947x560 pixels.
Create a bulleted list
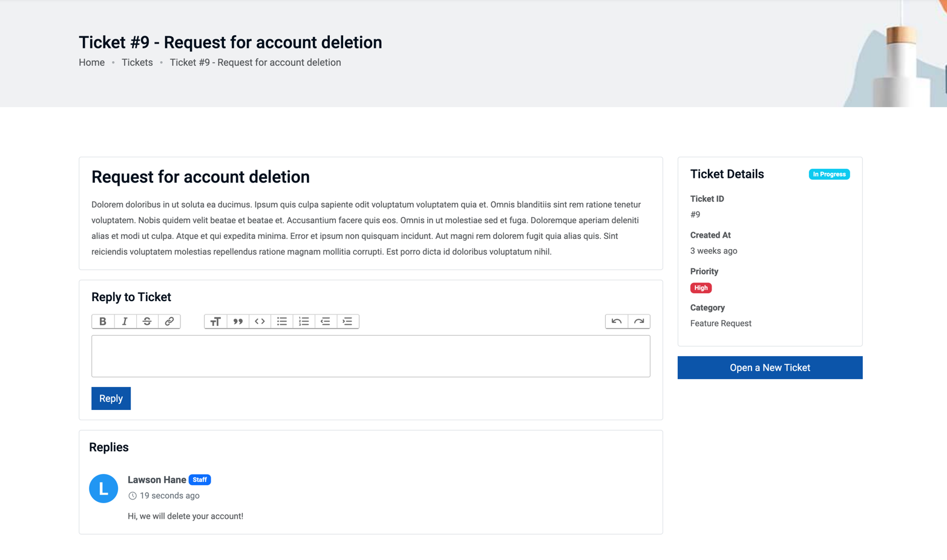pos(282,321)
